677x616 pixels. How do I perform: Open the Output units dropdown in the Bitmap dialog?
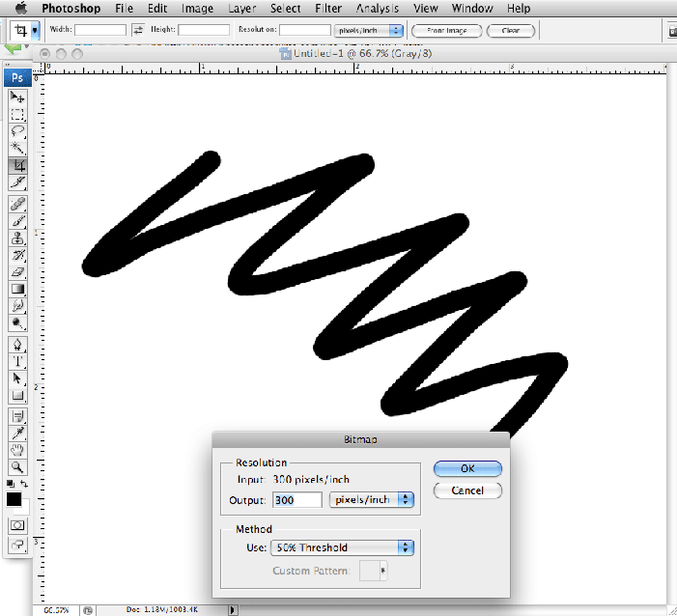[x=371, y=499]
